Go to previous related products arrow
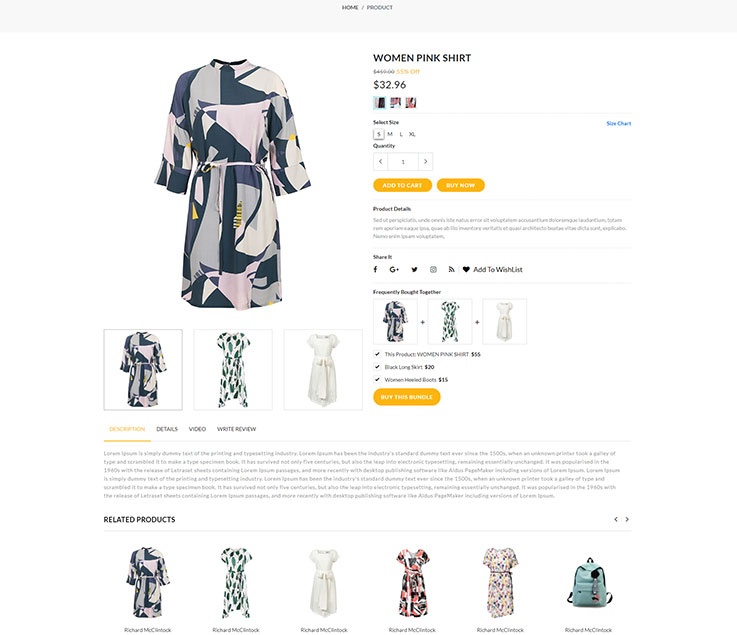737x635 pixels. tap(616, 519)
